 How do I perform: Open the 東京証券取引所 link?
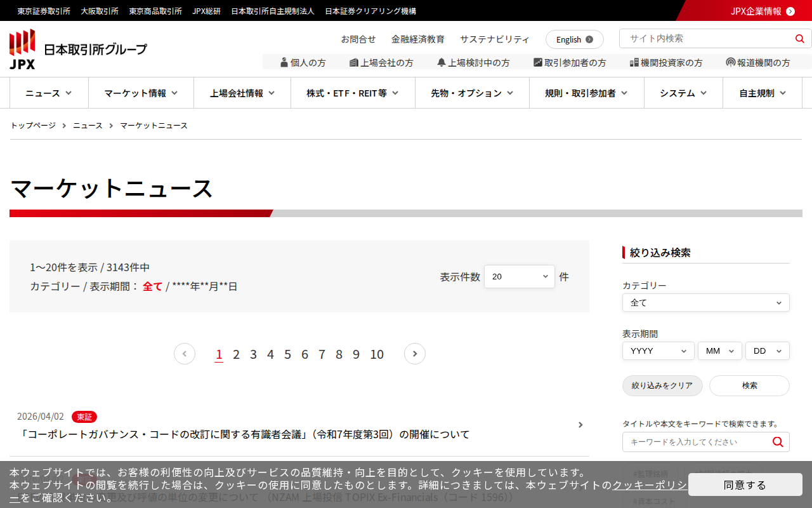44,11
